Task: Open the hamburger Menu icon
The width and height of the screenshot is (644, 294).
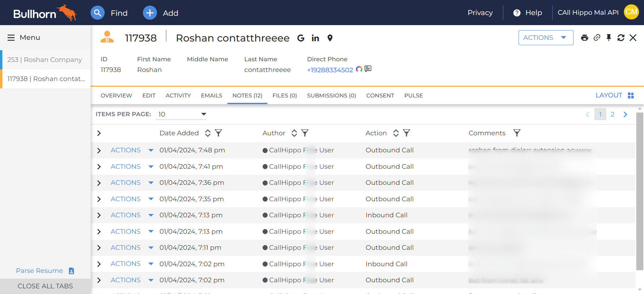Action: 11,38
